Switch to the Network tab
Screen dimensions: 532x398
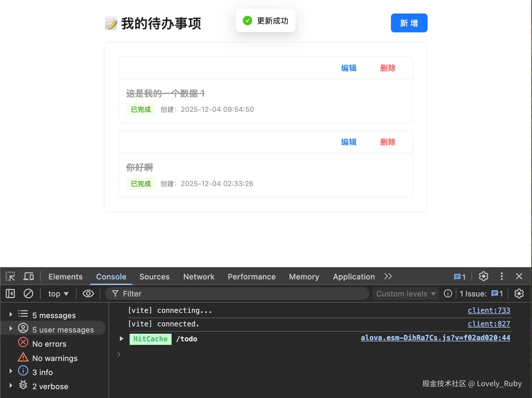pyautogui.click(x=199, y=276)
